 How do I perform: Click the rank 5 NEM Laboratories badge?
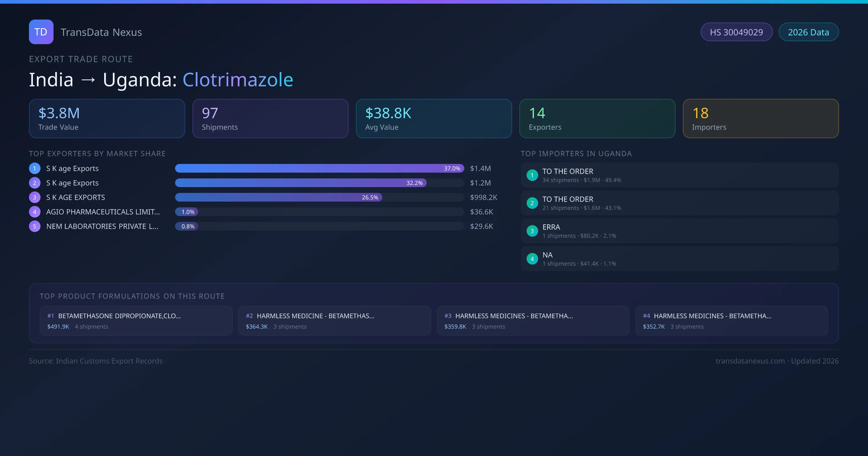coord(35,226)
